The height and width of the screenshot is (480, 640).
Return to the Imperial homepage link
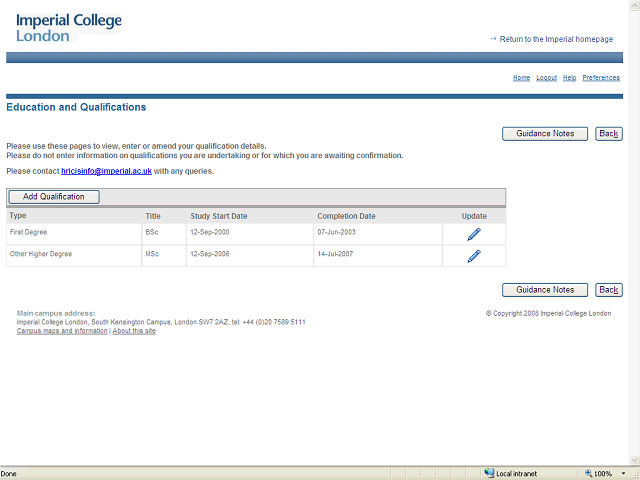pyautogui.click(x=556, y=39)
